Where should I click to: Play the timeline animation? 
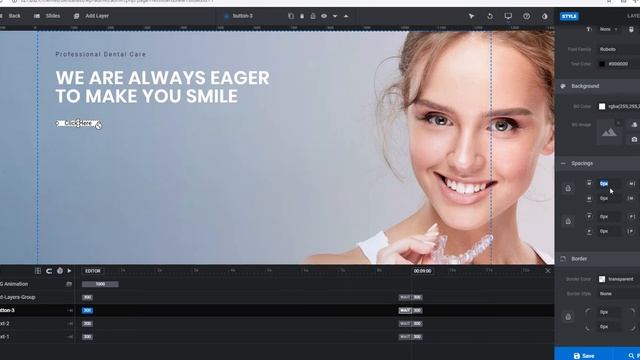(69, 271)
